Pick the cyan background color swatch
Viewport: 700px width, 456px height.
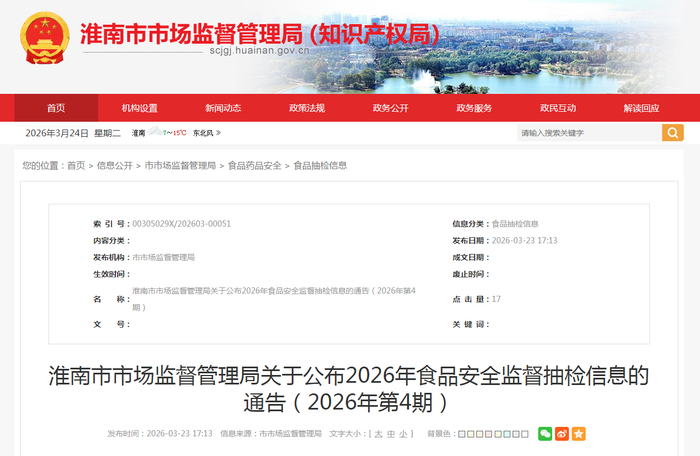click(x=507, y=434)
